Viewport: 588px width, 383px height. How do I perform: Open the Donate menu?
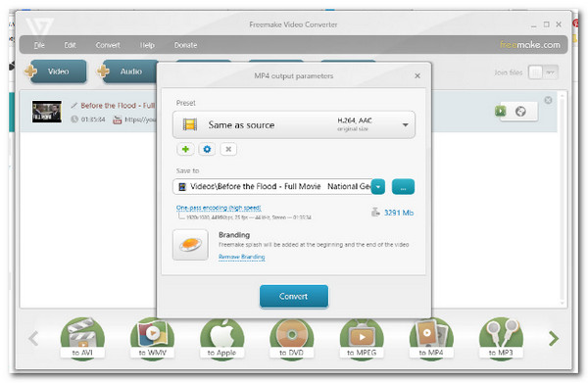pyautogui.click(x=185, y=45)
